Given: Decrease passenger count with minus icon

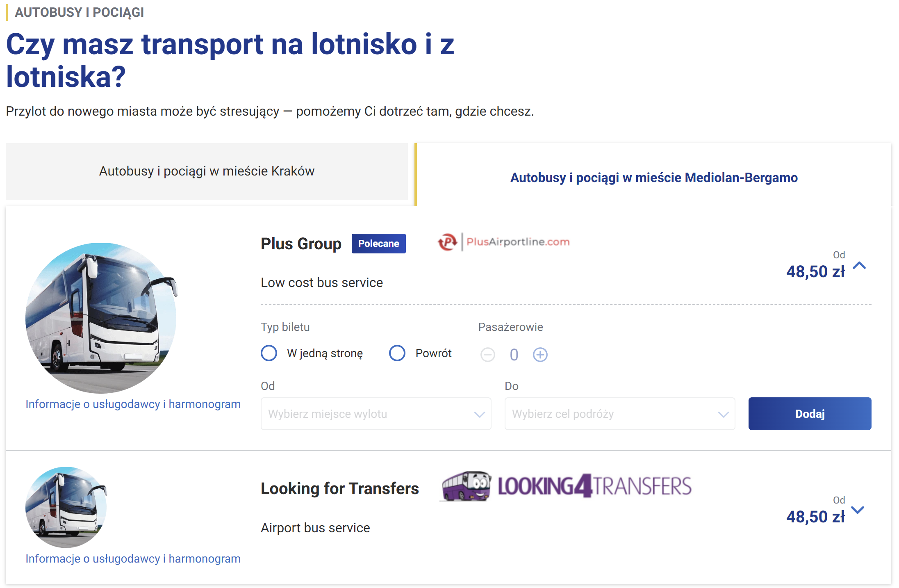Looking at the screenshot, I should click(488, 355).
